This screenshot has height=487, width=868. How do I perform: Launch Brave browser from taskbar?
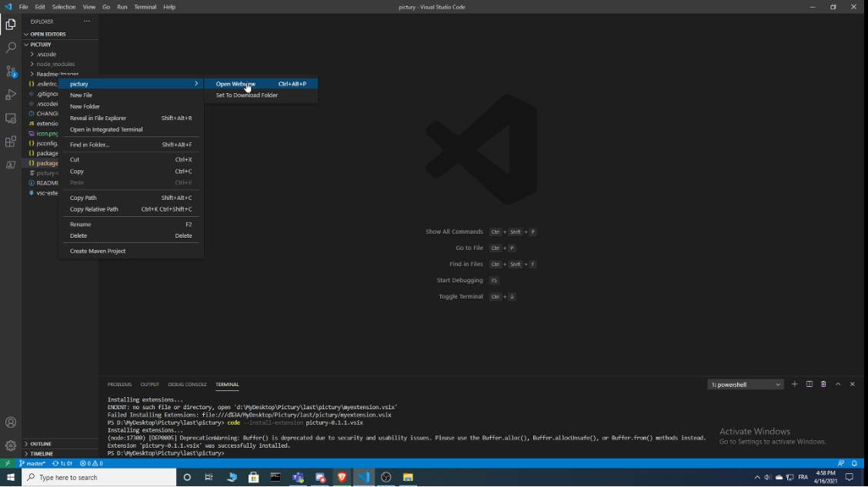click(x=342, y=477)
